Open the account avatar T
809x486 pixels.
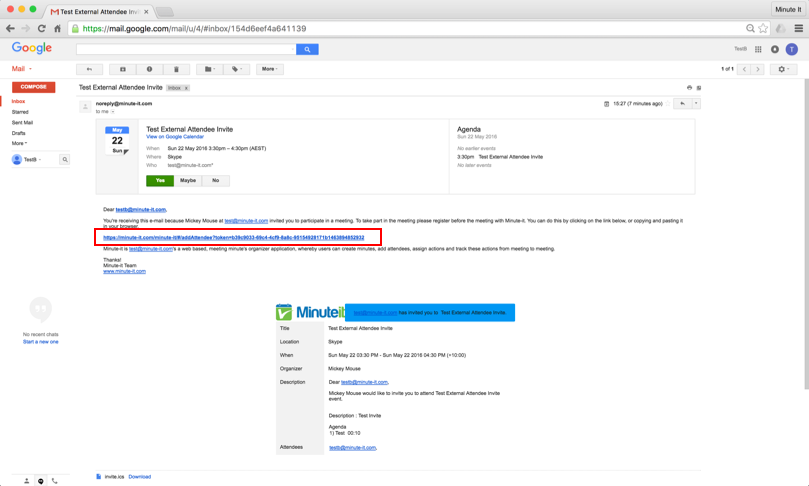click(x=791, y=49)
